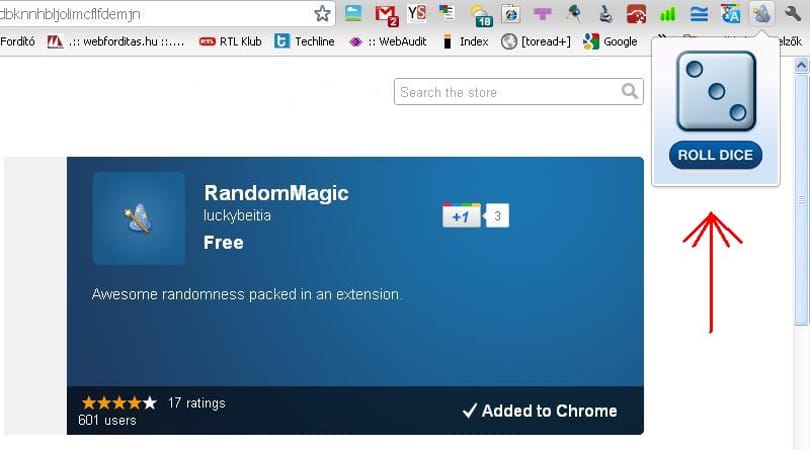This screenshot has height=450, width=810.
Task: Open the landscape picture extension icon
Action: 353,13
